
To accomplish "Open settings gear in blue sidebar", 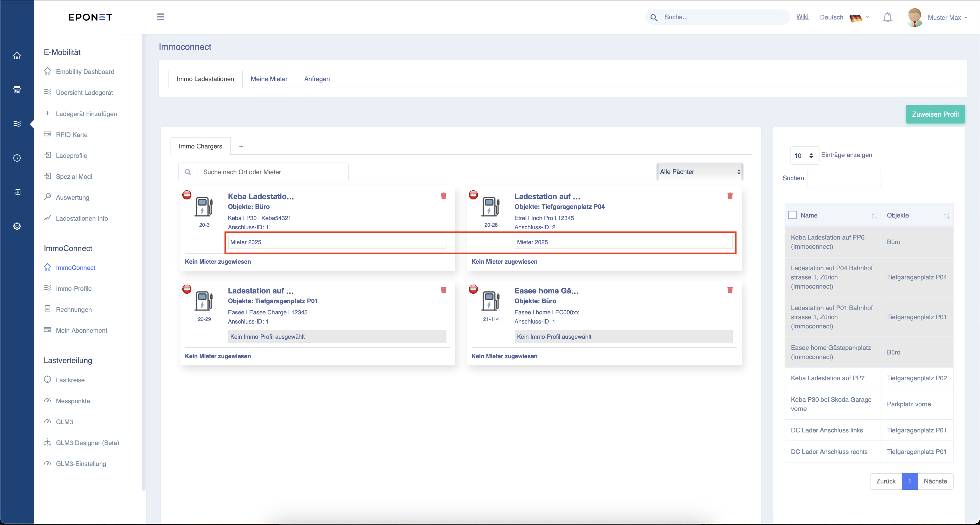I will pyautogui.click(x=17, y=226).
